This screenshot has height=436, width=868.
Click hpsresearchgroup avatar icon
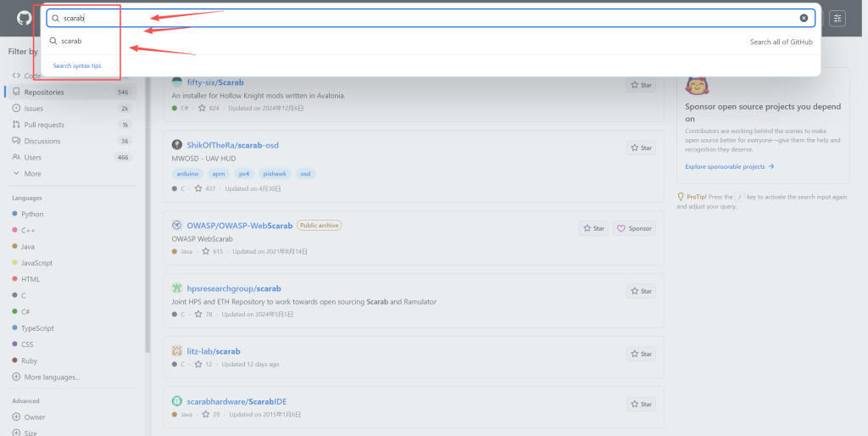pyautogui.click(x=176, y=288)
